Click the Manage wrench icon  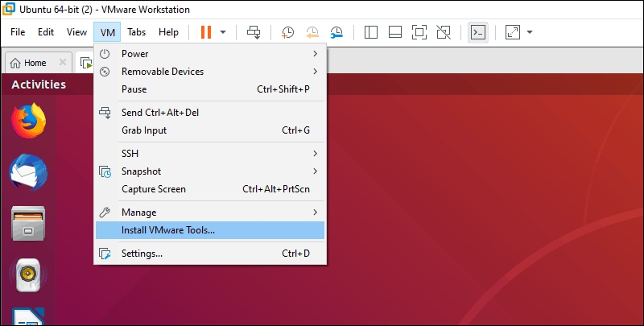pyautogui.click(x=105, y=213)
